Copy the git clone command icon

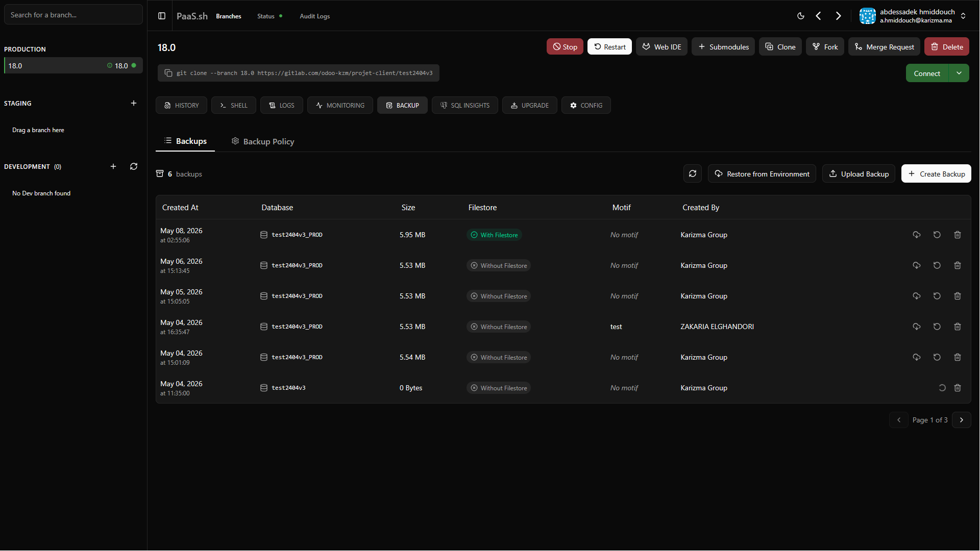tap(168, 73)
